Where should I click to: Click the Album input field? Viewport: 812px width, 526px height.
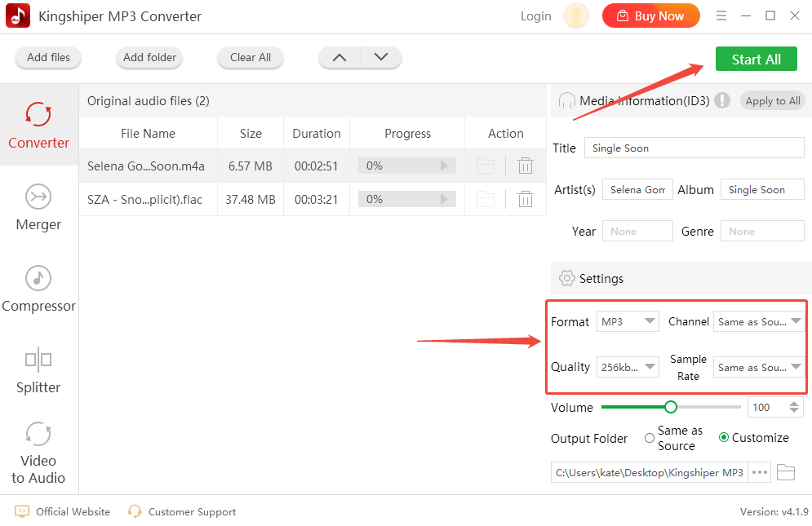[x=762, y=189]
